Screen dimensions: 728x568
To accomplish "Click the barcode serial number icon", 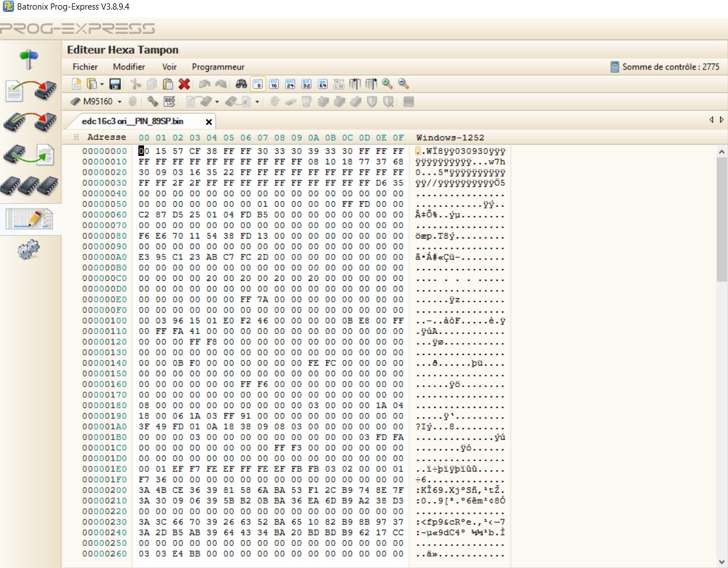I will coord(169,101).
